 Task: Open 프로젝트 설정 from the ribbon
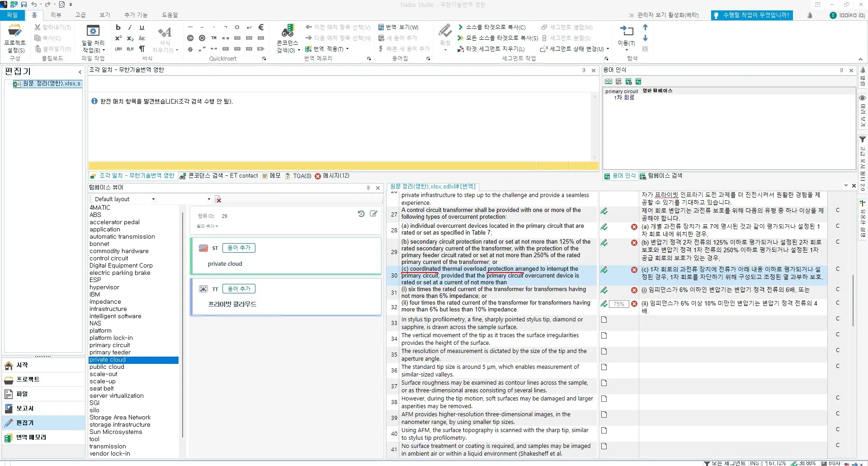15,40
